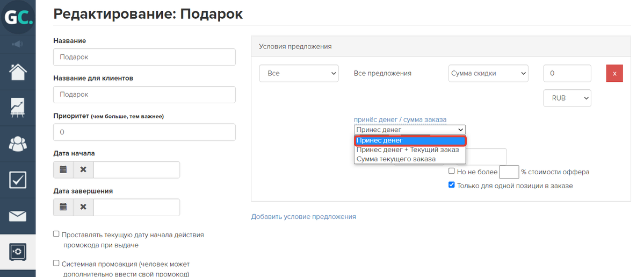Delete the condition with the red x
Viewport: 644px width, 277px height.
click(614, 73)
